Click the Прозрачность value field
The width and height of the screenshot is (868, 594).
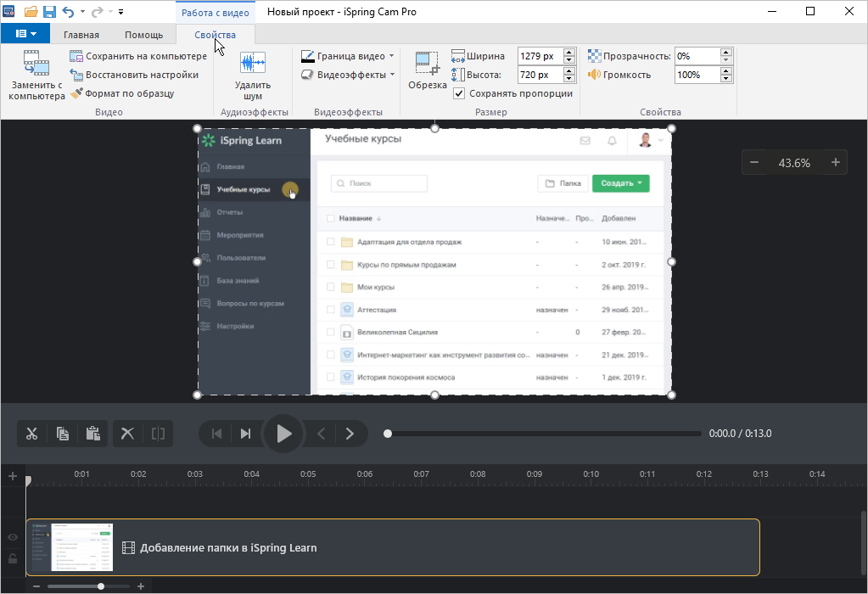(697, 56)
